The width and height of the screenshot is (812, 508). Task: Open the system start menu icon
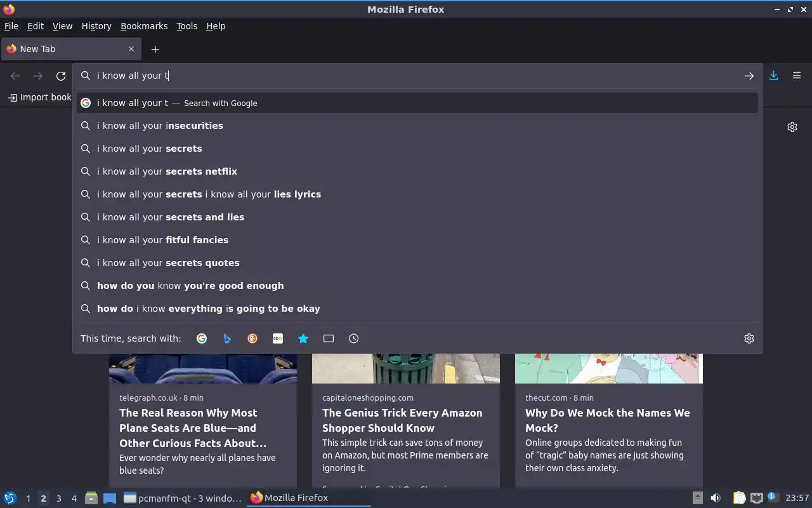click(10, 498)
